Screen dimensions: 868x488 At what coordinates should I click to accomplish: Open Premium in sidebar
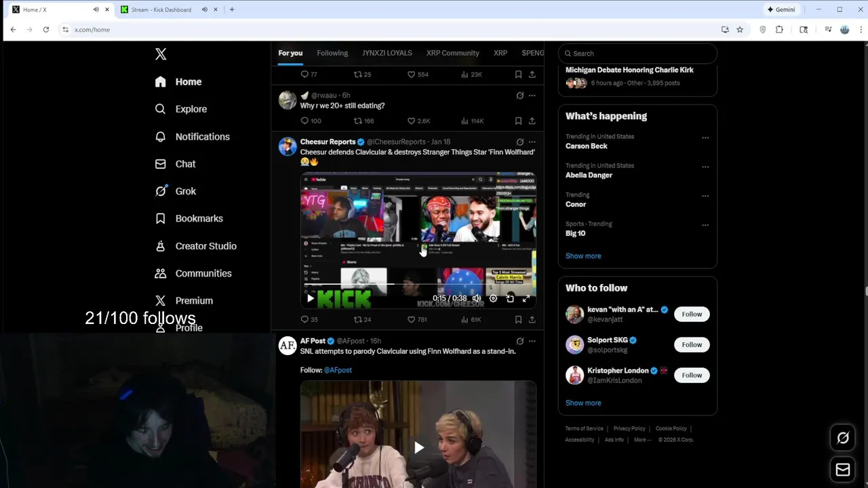(x=184, y=300)
